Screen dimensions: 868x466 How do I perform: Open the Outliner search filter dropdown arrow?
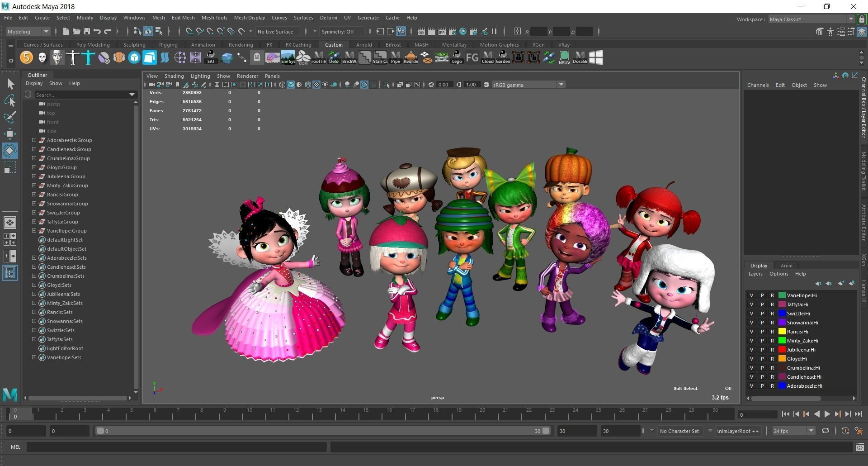(x=132, y=95)
